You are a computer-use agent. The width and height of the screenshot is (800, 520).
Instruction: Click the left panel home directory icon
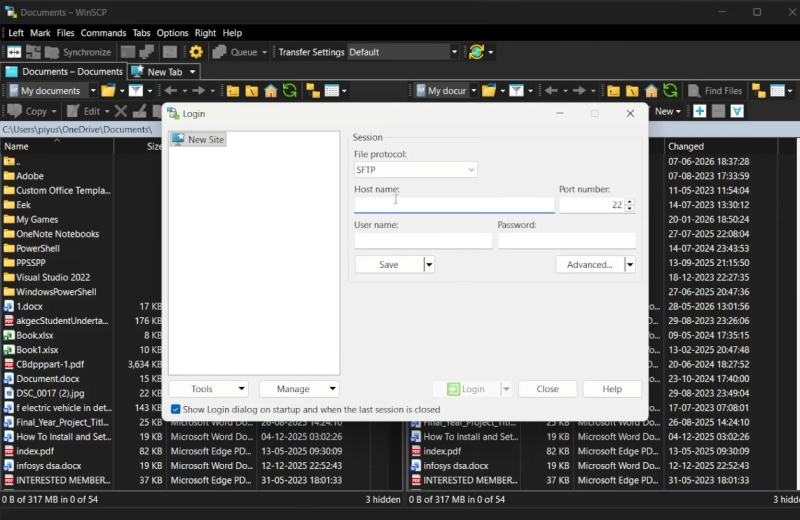point(271,91)
